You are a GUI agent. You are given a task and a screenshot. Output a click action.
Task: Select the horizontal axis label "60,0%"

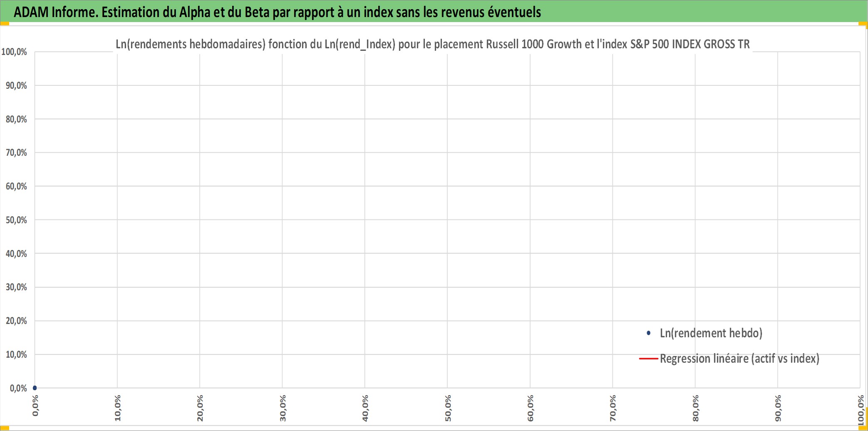(x=531, y=408)
